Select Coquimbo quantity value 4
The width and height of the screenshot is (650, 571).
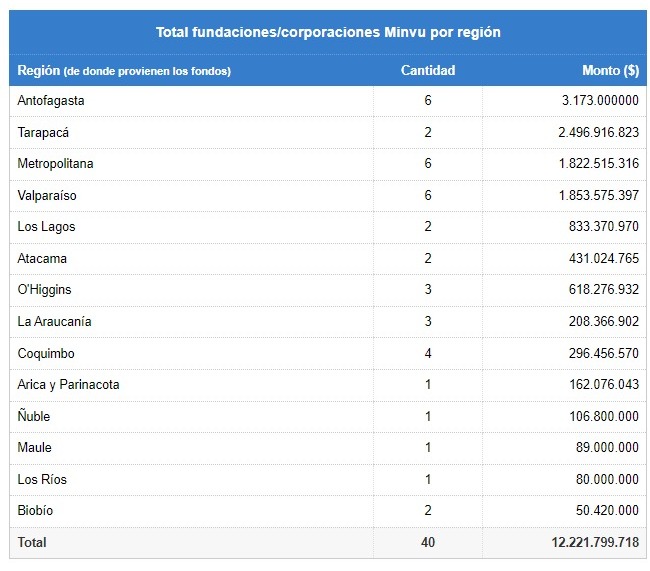[x=428, y=353]
